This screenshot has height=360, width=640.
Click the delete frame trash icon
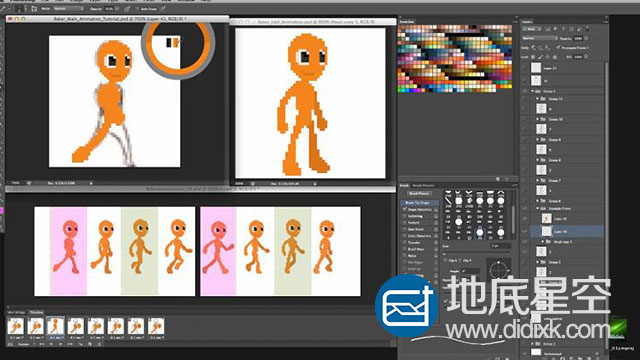(99, 344)
